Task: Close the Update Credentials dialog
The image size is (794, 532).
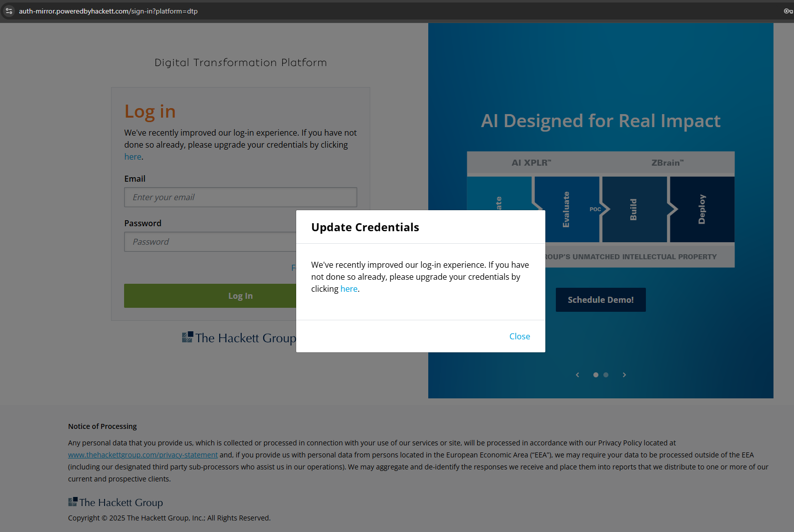Action: 519,336
